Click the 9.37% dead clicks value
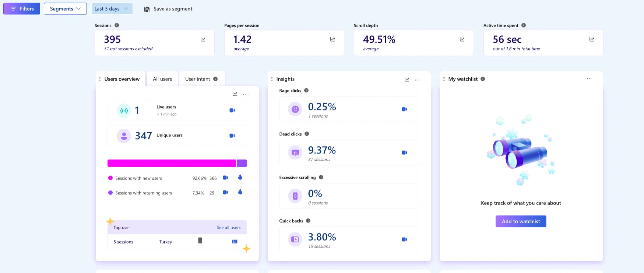Viewport: 644px width, 273px height. pos(322,150)
